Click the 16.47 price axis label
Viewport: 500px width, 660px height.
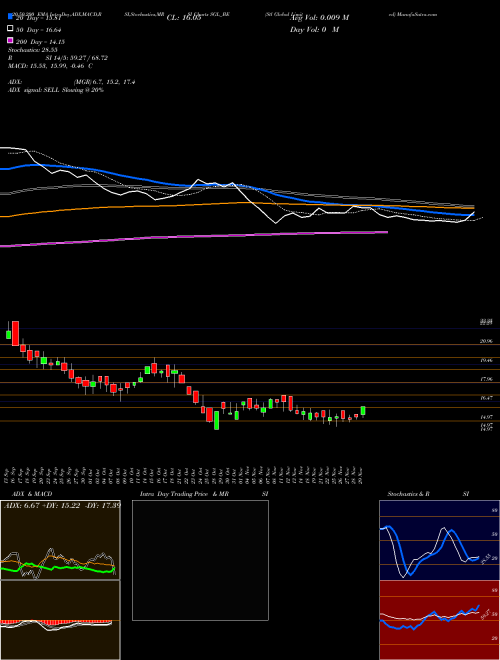486,397
